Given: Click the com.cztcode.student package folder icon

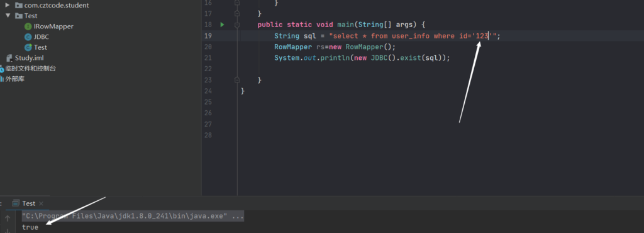Looking at the screenshot, I should coord(18,5).
